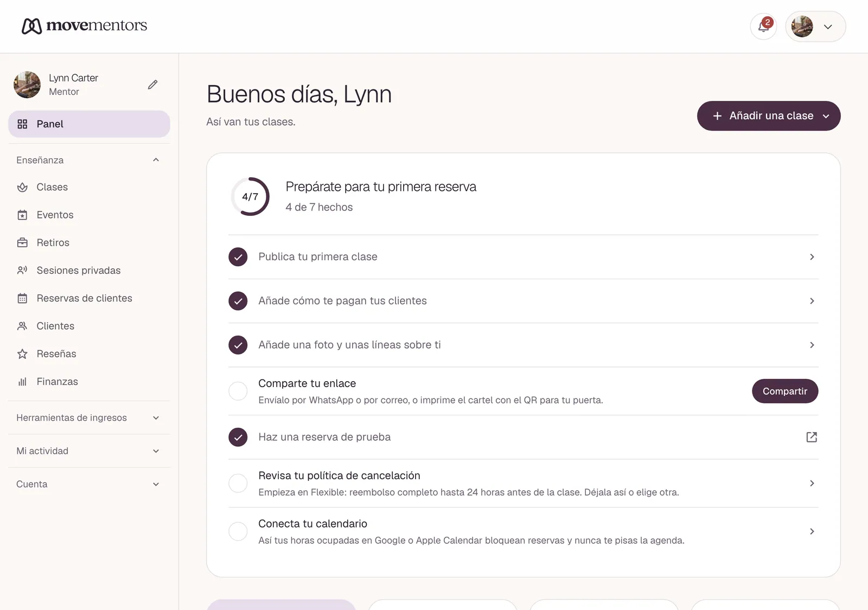868x610 pixels.
Task: Check the Revisa tu política de cancelación circle
Action: point(238,483)
